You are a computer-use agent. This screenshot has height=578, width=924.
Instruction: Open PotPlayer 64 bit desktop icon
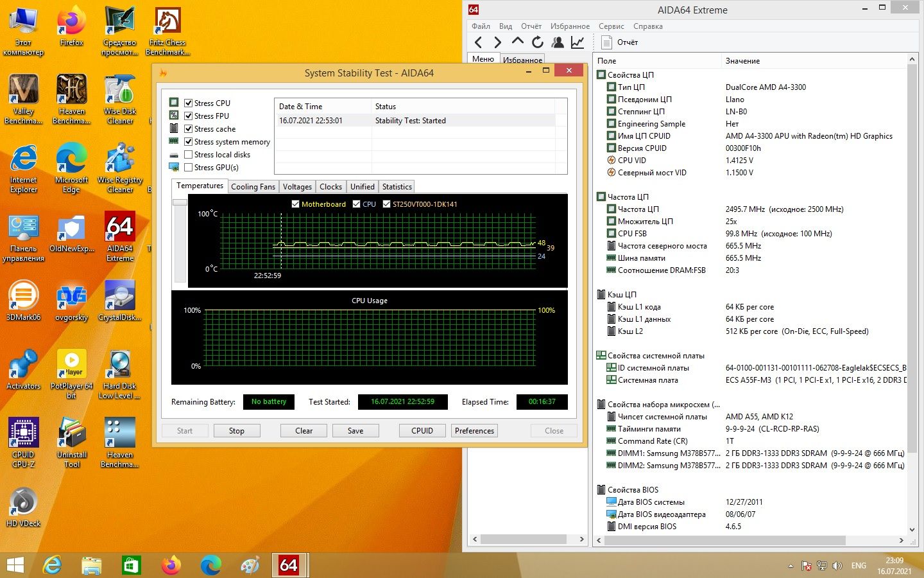[71, 374]
